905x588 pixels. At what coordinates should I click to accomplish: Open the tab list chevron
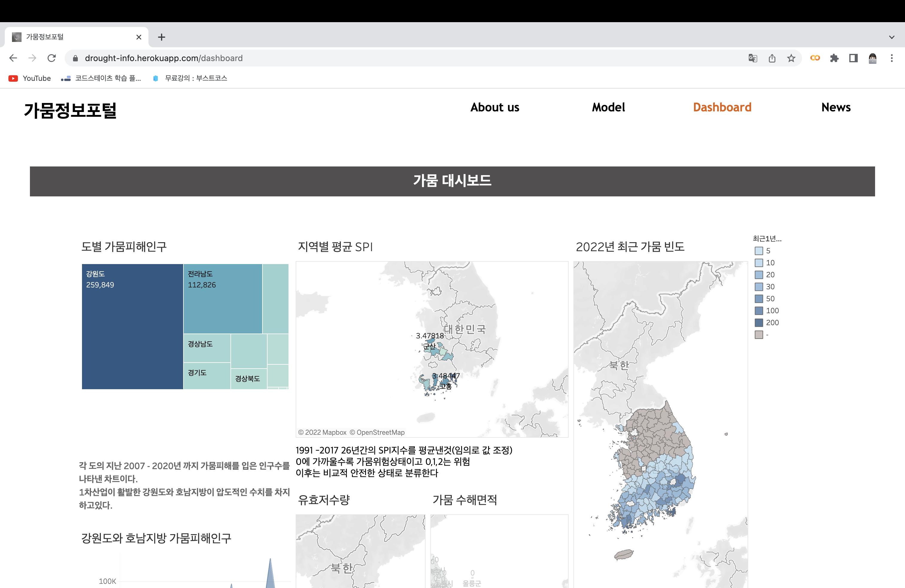[892, 37]
